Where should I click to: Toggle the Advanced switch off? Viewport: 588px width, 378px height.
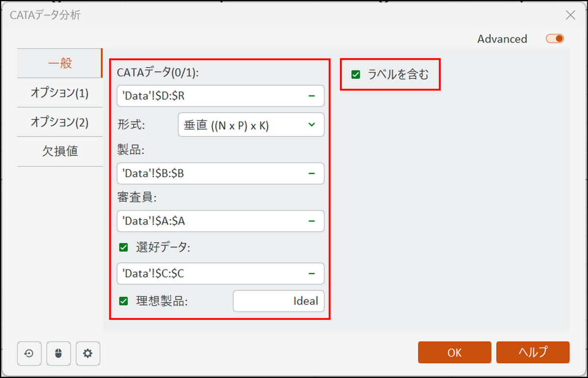[x=555, y=39]
